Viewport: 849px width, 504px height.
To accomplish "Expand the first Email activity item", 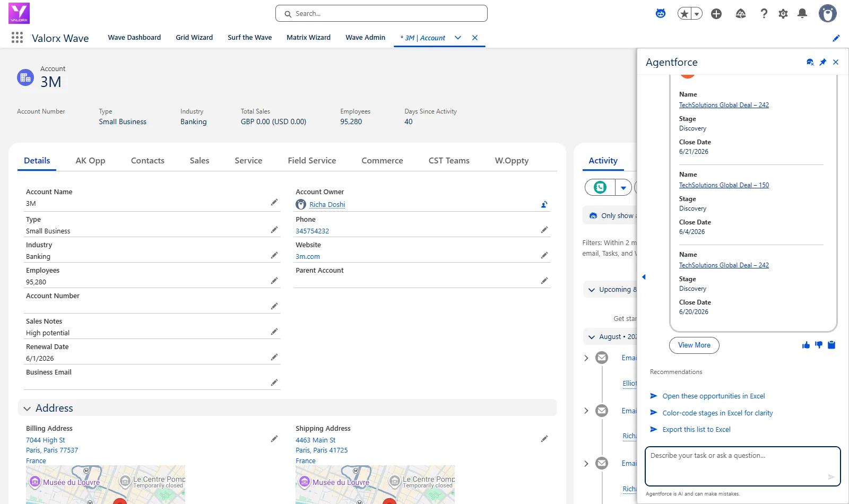I will pyautogui.click(x=586, y=358).
